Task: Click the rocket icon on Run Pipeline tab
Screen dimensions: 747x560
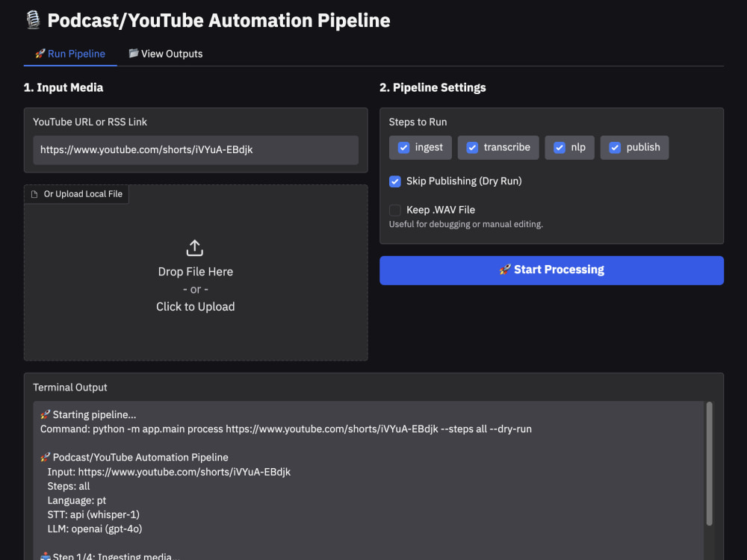Action: tap(40, 54)
